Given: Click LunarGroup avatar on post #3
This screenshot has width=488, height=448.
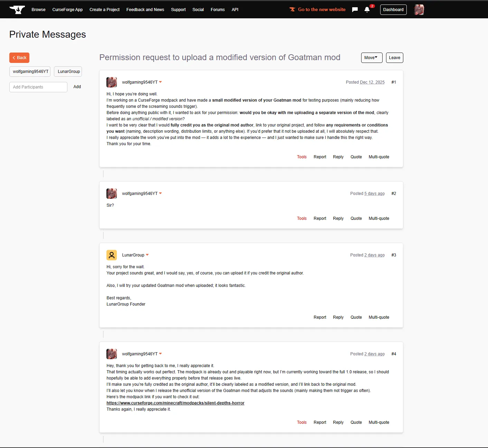Looking at the screenshot, I should pos(112,255).
